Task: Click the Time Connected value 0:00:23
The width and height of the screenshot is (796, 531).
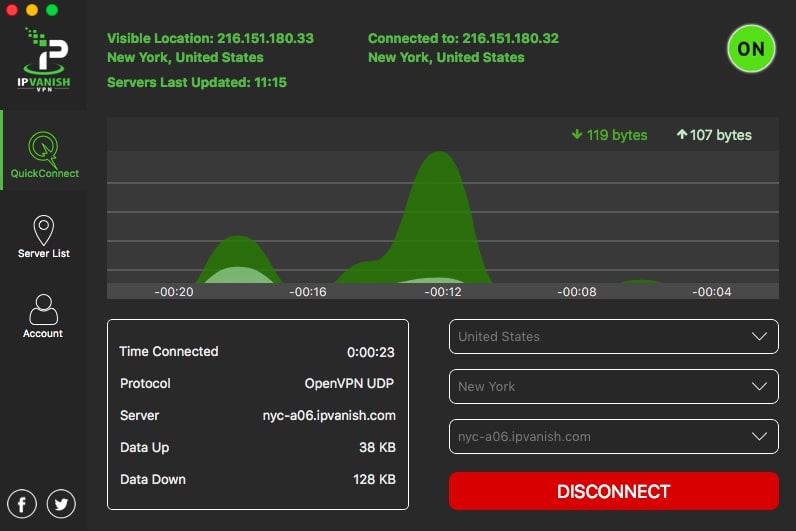Action: tap(371, 352)
